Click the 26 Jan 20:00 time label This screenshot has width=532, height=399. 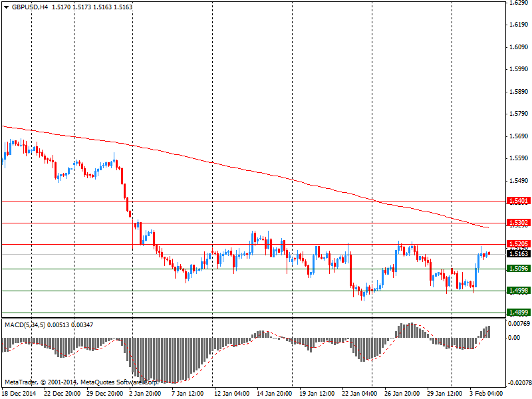pos(402,394)
